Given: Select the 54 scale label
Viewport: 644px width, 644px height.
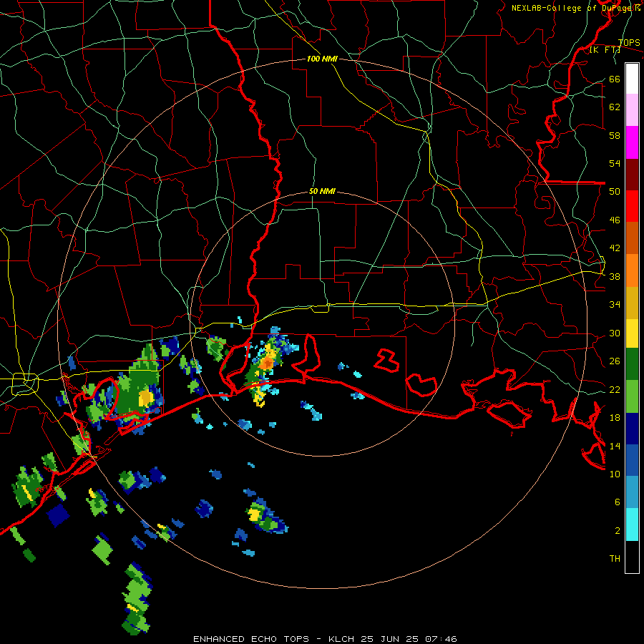Looking at the screenshot, I should (x=615, y=163).
